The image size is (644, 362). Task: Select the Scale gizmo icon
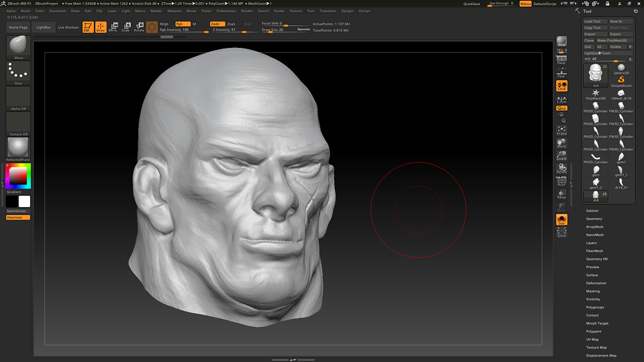126,27
